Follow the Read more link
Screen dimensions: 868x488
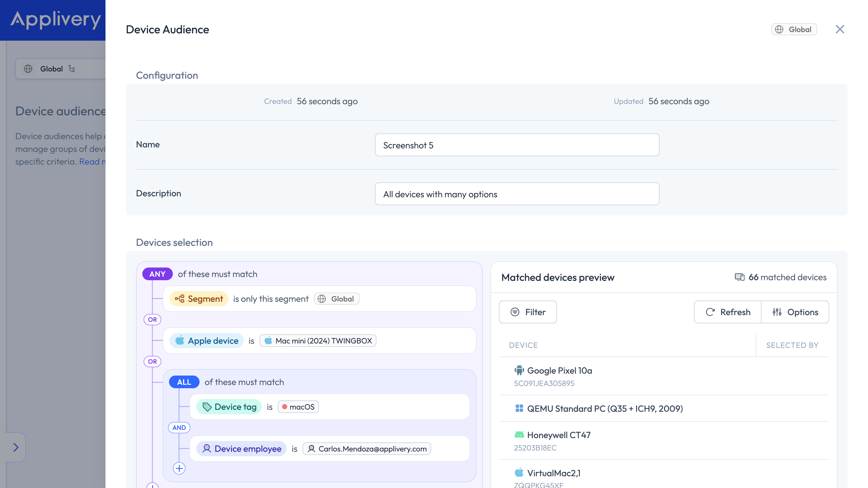92,162
